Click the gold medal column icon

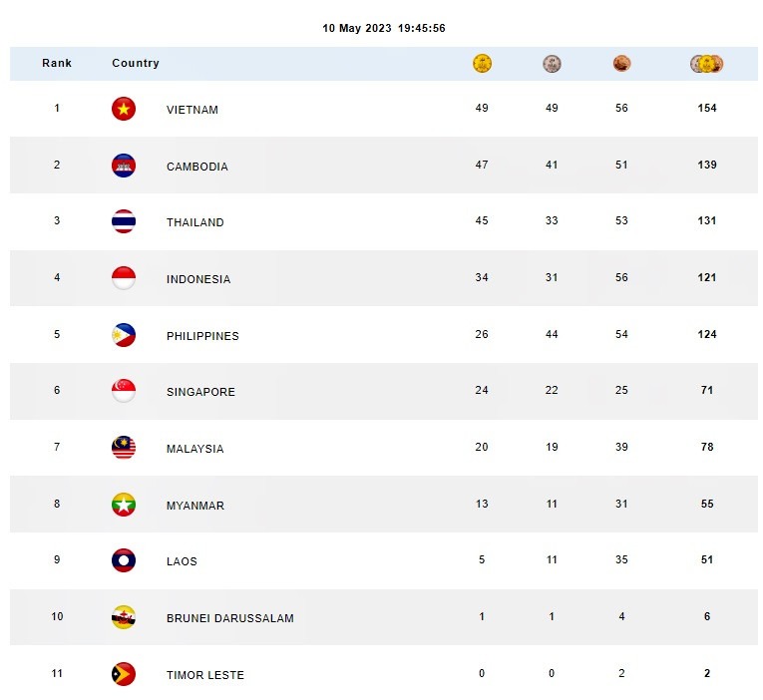[482, 64]
